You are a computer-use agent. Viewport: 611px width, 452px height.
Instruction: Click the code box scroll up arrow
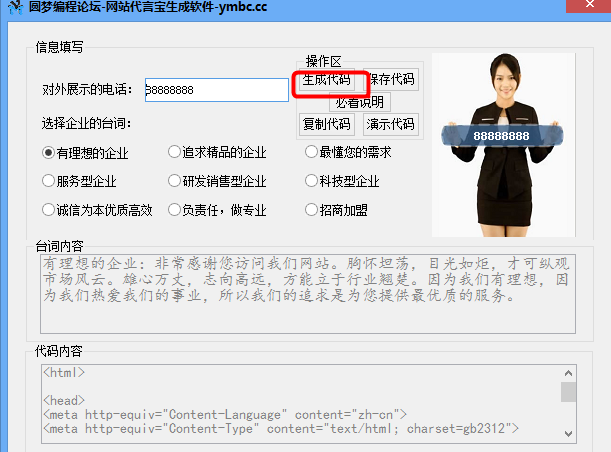coord(569,373)
